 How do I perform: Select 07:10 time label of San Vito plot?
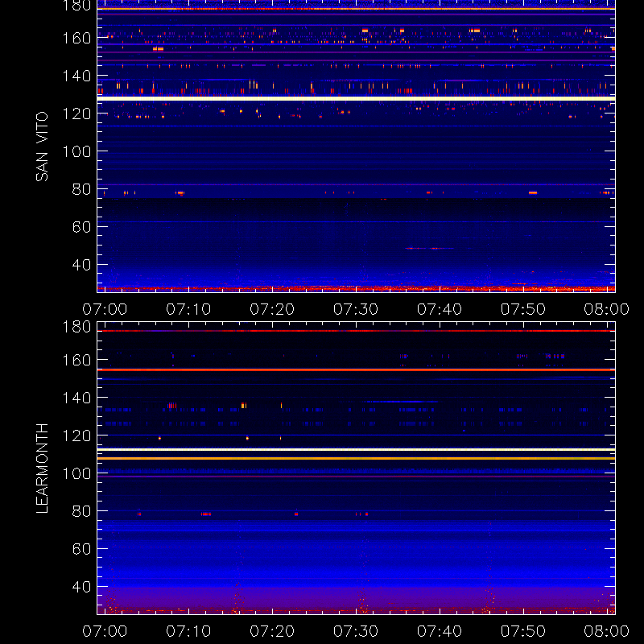pos(188,309)
